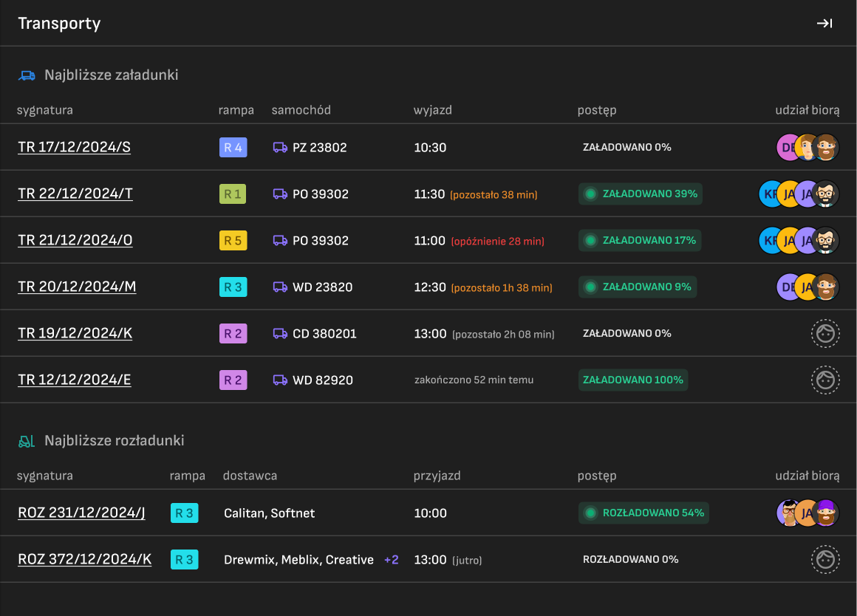Click the truck icon beside Najbliższe załadunki
857x616 pixels.
[27, 75]
